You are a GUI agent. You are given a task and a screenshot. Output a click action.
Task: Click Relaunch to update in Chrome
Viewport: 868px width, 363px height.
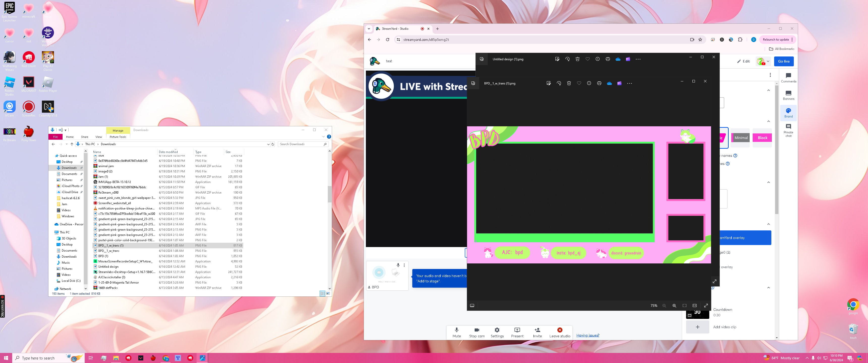point(778,39)
